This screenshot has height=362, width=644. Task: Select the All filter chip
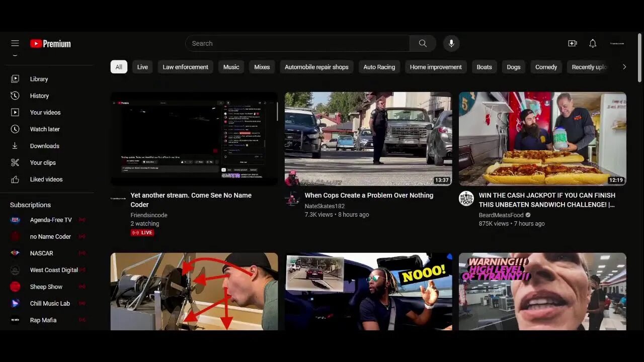pos(119,67)
